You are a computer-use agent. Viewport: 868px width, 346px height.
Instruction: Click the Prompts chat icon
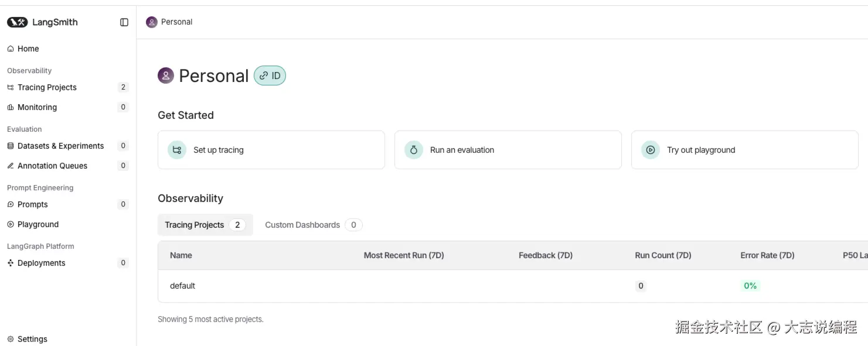(x=10, y=204)
